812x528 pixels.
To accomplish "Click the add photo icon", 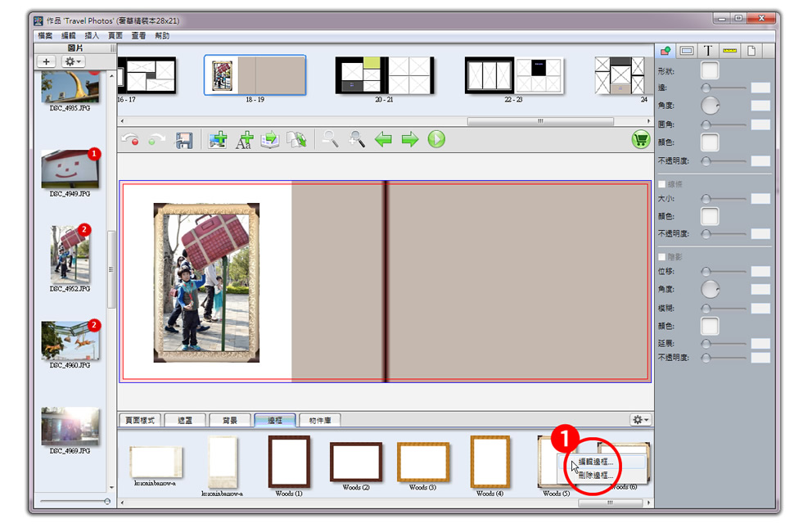I will (x=217, y=140).
